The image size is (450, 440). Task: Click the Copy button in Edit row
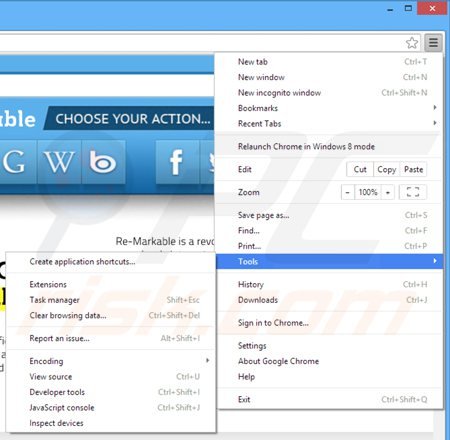coord(386,169)
